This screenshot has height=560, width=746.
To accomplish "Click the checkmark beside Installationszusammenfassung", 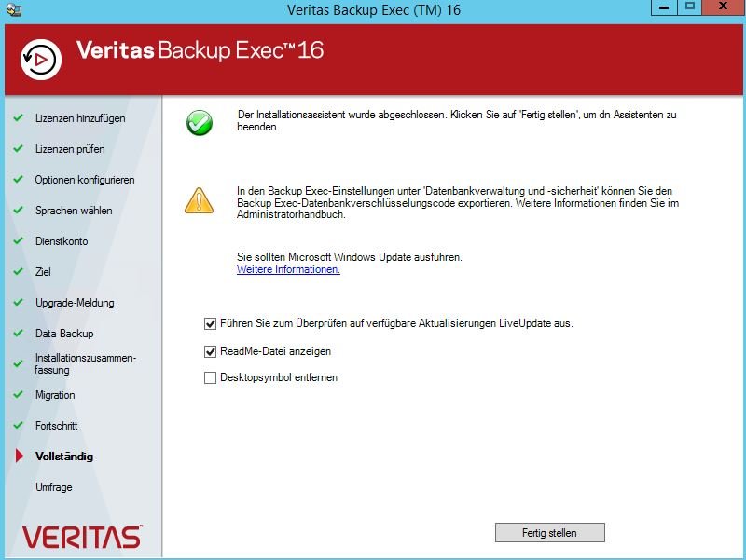I will (18, 363).
